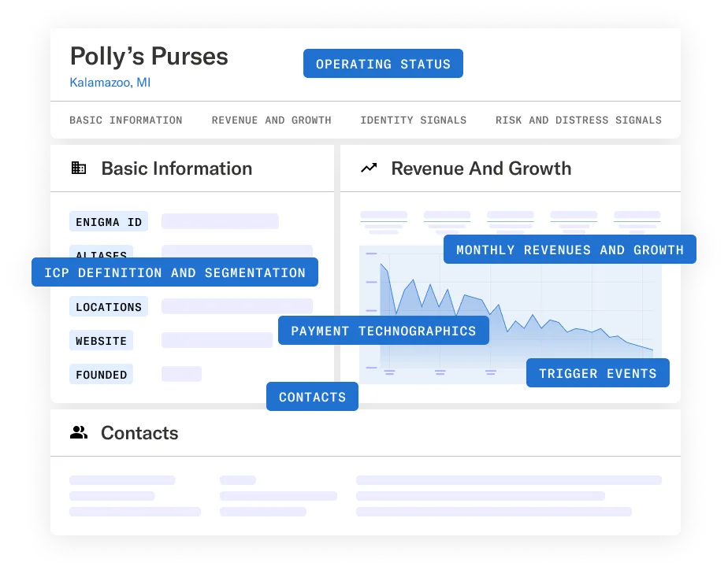728x570 pixels.
Task: Click the Monthly Revenues And Growth label
Action: coord(570,250)
